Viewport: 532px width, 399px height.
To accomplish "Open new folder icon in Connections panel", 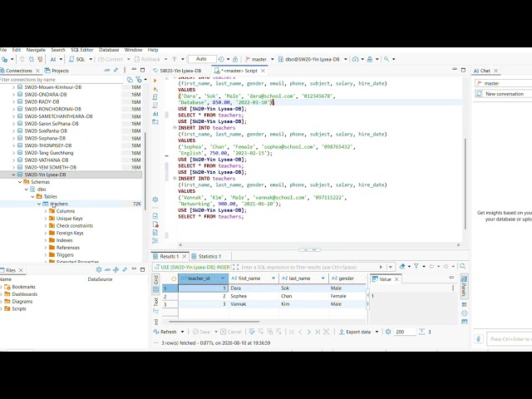I will click(130, 80).
